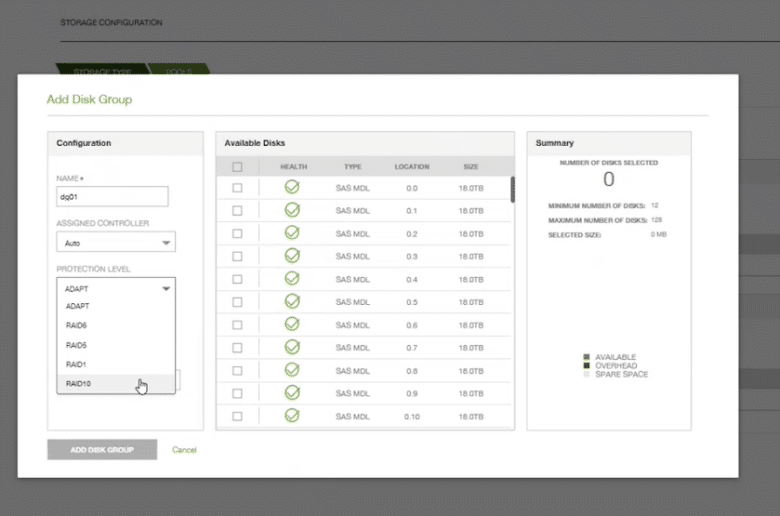Check the disk at location 0.7

coord(237,348)
